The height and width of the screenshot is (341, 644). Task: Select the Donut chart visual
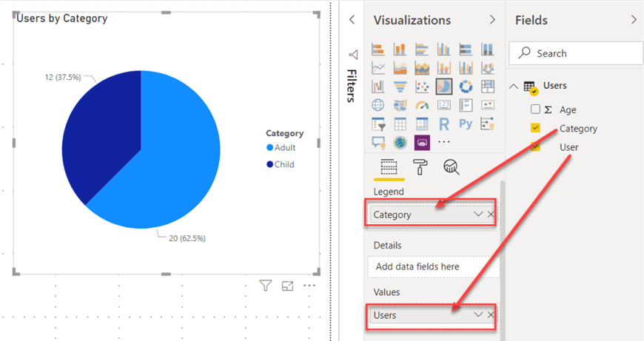(466, 87)
